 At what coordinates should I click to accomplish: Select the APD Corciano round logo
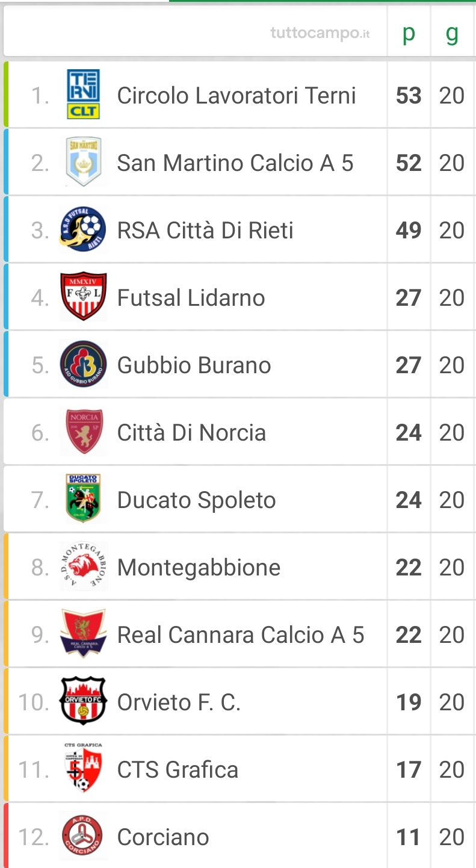coord(83,836)
